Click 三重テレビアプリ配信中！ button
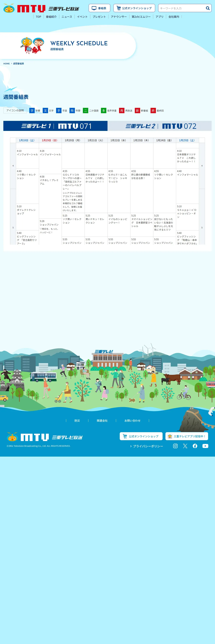215x644 pixels. point(187,436)
